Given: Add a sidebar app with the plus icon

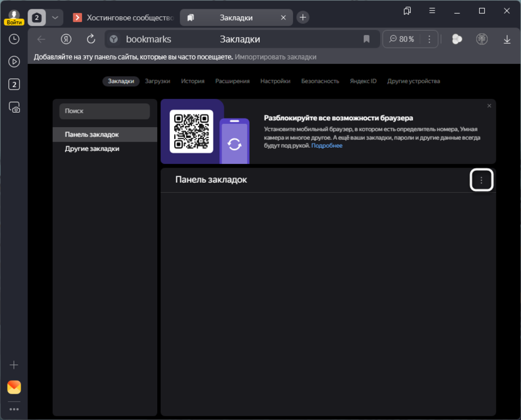Looking at the screenshot, I should pyautogui.click(x=14, y=365).
